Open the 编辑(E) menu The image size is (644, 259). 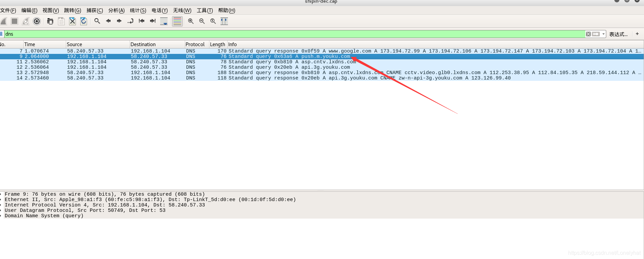coord(29,10)
